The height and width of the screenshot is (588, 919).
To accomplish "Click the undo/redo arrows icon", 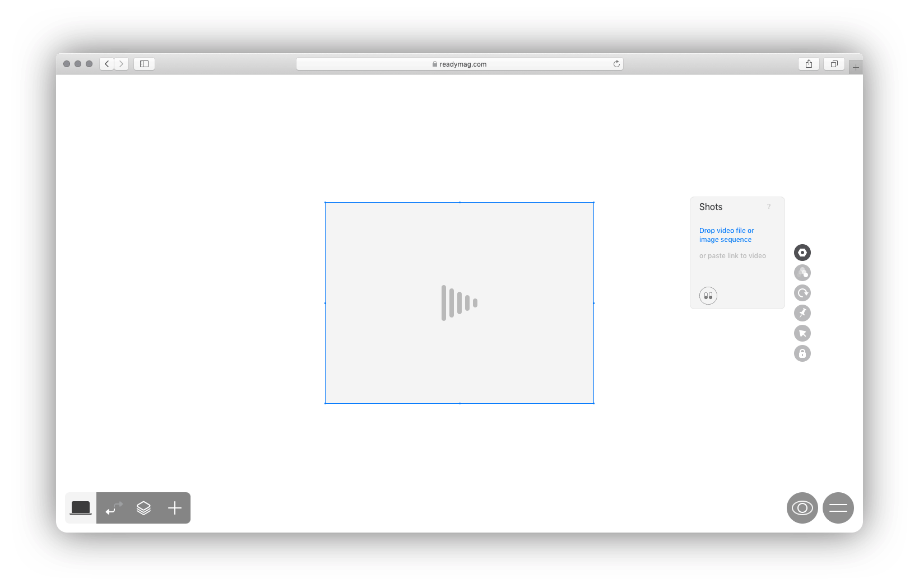I will (114, 508).
